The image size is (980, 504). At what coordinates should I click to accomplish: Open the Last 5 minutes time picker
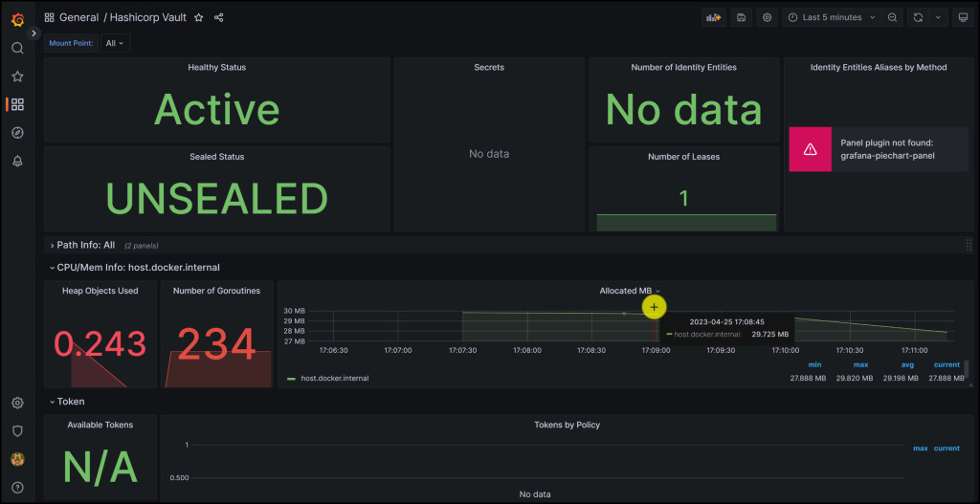pyautogui.click(x=832, y=17)
